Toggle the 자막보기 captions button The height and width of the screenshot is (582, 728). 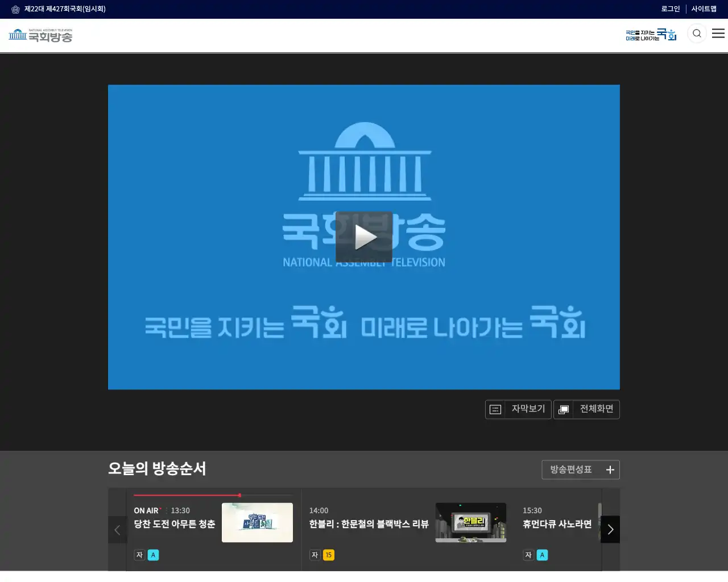coord(518,409)
